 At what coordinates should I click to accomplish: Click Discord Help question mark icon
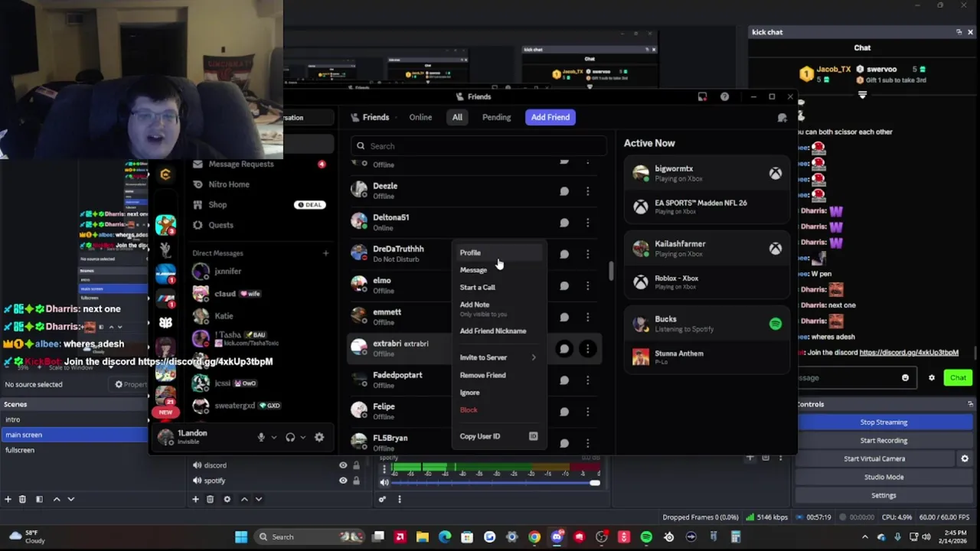pos(724,96)
